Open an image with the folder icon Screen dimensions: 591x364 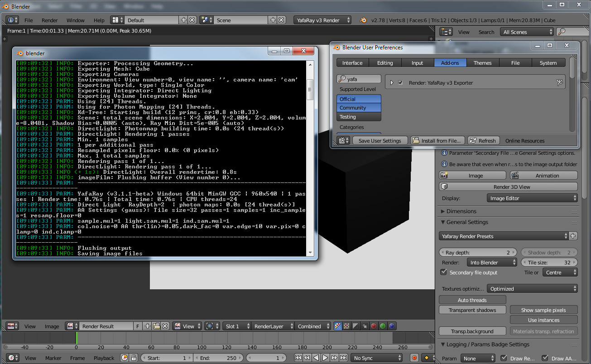click(x=156, y=326)
